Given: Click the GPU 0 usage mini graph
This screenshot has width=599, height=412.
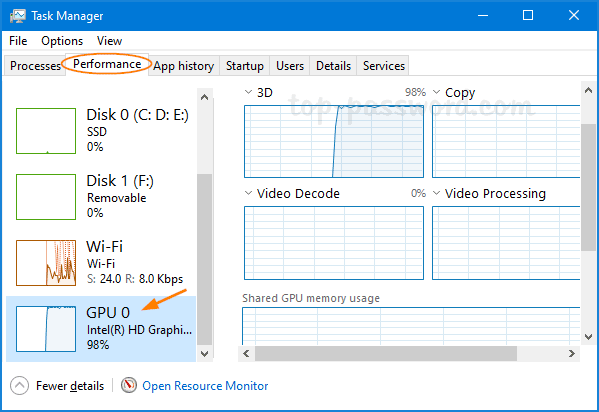Looking at the screenshot, I should [46, 329].
